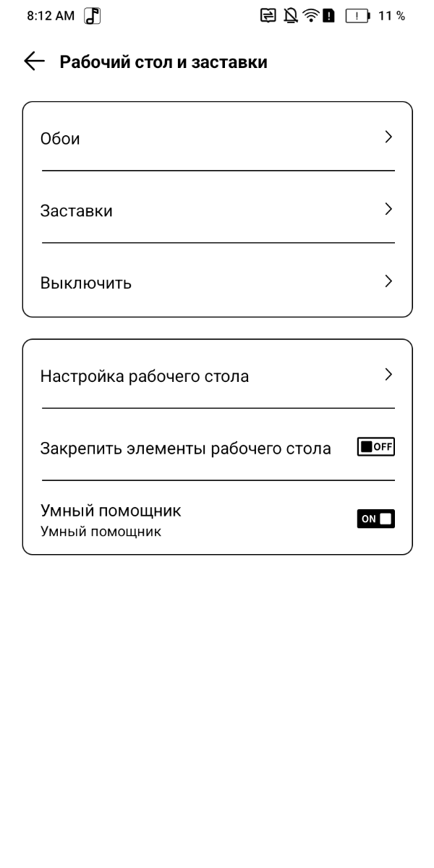Select the Заставки entry
The width and height of the screenshot is (434, 868).
click(77, 211)
